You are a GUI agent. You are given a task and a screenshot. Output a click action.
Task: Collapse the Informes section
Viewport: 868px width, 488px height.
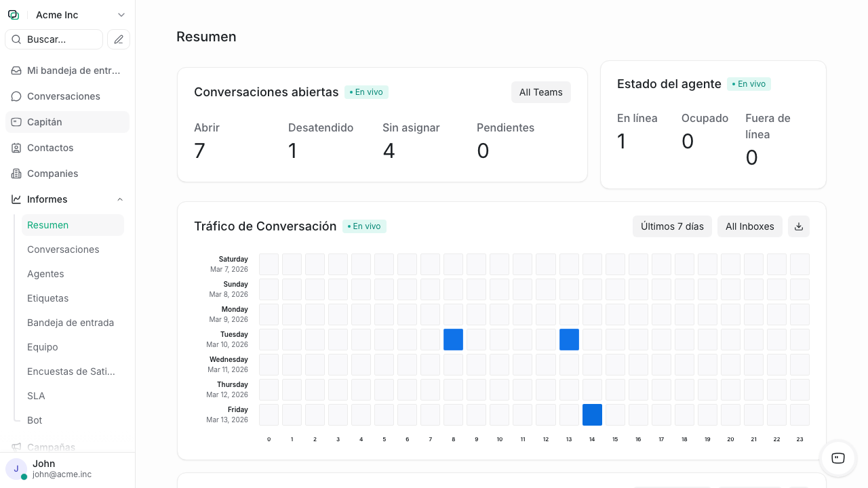tap(120, 199)
